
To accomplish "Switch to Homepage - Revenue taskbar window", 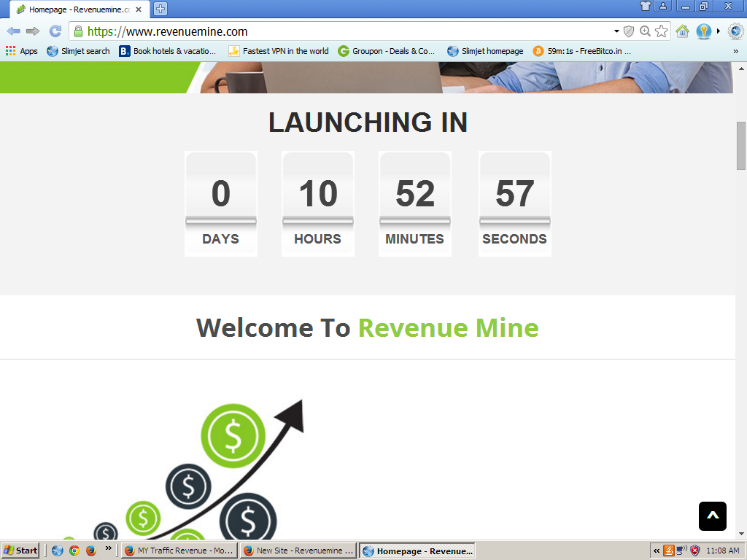I will (417, 551).
